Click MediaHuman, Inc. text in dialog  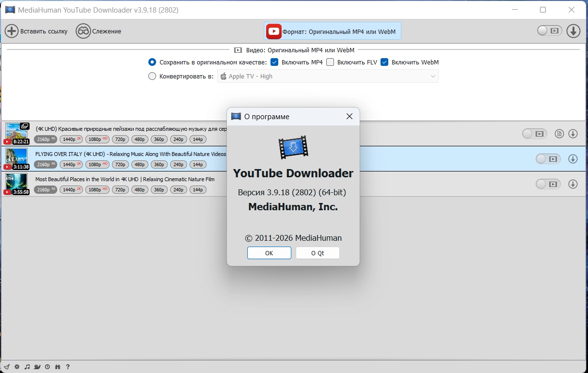293,207
